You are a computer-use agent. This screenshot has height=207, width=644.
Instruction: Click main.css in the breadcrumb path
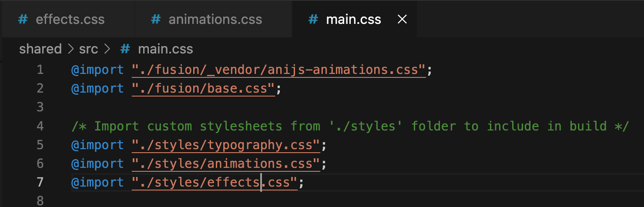click(165, 49)
